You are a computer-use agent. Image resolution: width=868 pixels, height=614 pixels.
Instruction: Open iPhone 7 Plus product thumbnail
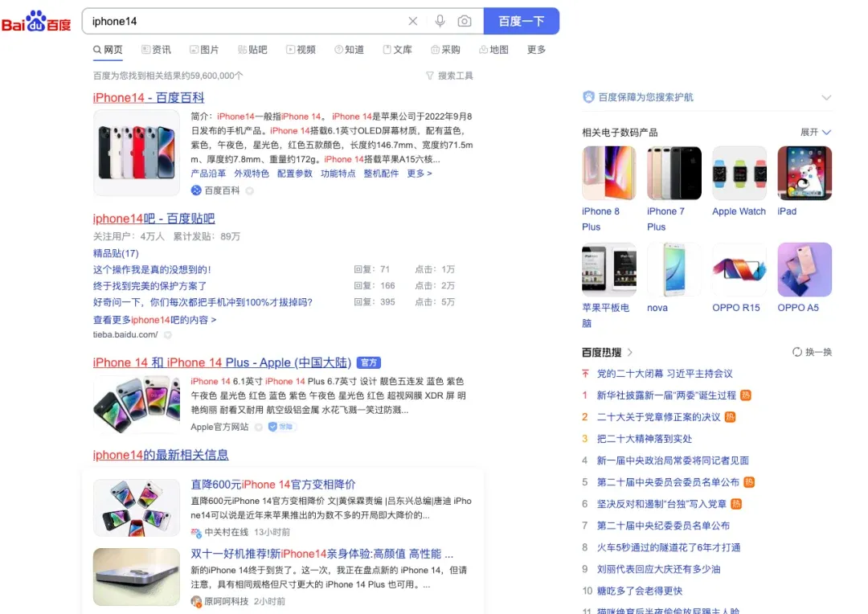pyautogui.click(x=674, y=174)
